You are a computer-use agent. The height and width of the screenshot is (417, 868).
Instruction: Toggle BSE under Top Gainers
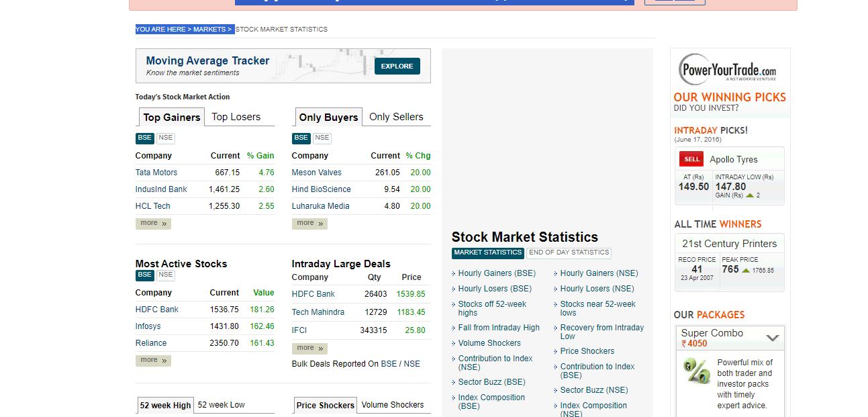(x=144, y=138)
